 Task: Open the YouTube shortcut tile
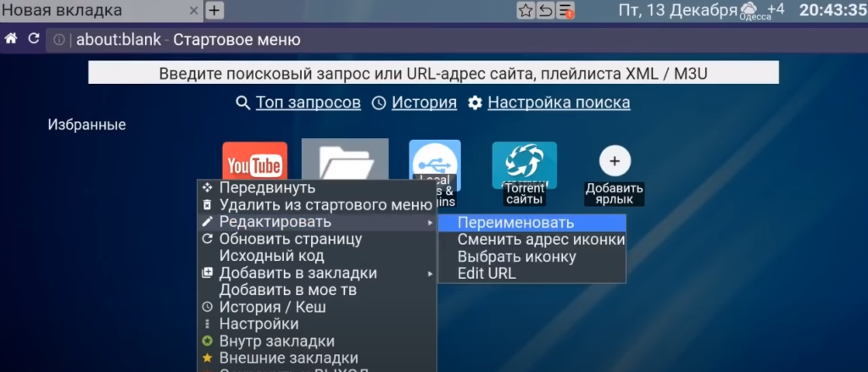pos(254,161)
